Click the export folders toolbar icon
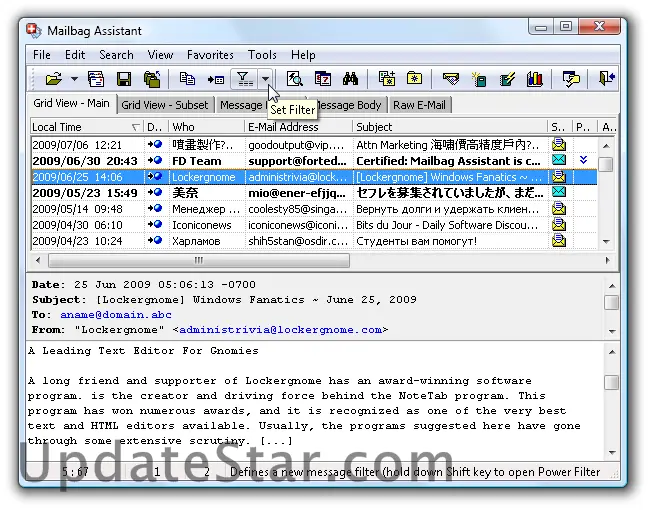 152,78
